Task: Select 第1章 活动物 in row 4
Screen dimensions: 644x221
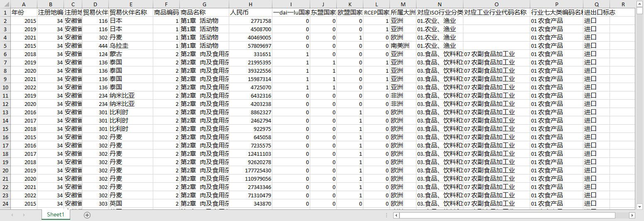Action: (204, 37)
